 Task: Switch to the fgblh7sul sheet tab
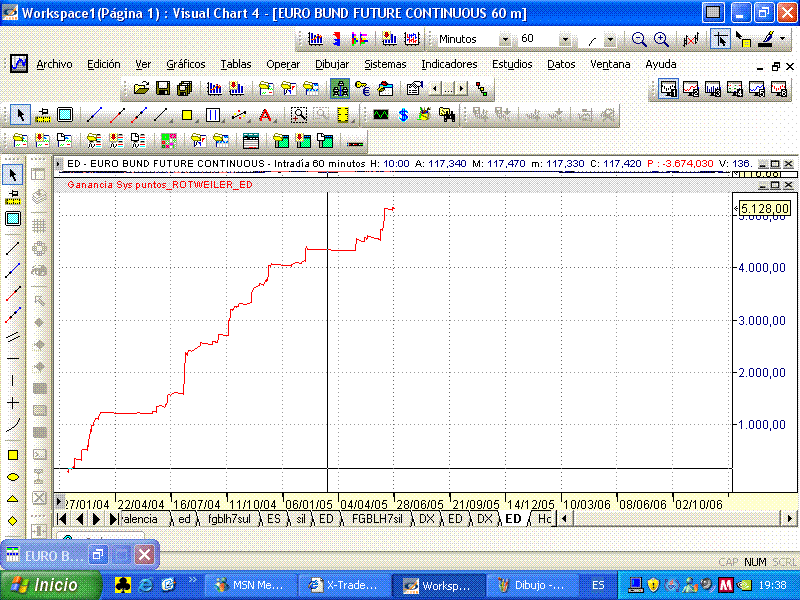(229, 519)
